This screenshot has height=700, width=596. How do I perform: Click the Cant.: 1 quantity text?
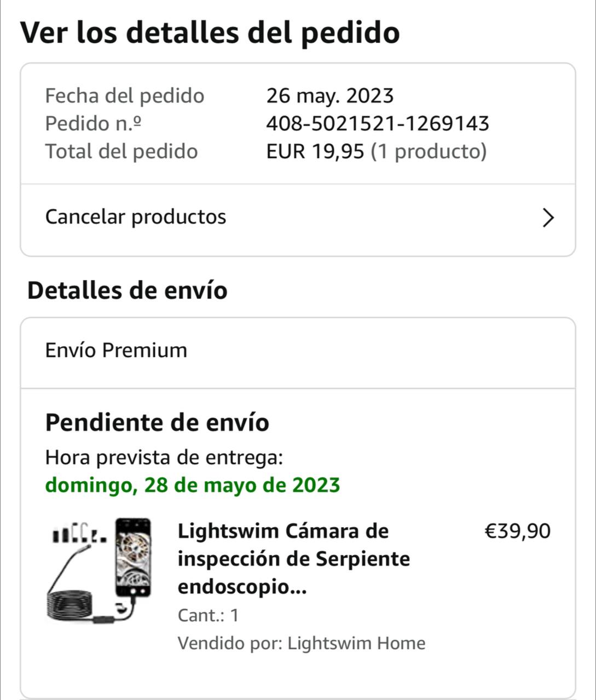[x=208, y=615]
